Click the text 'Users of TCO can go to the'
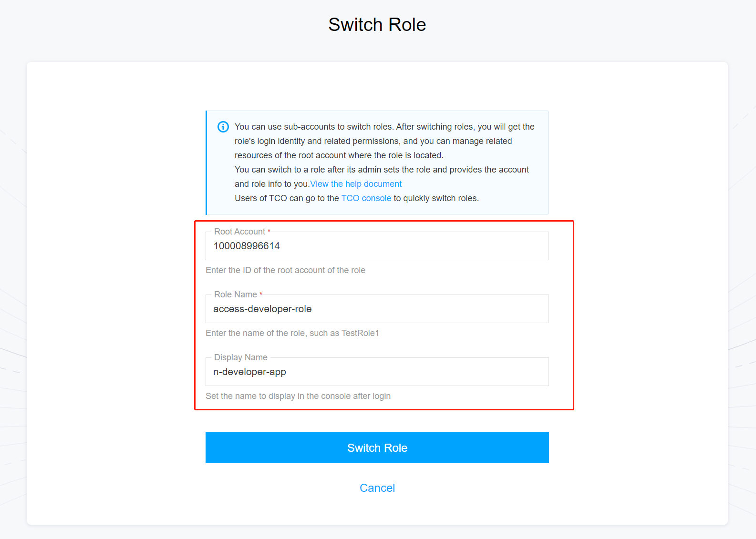This screenshot has height=539, width=756. (287, 198)
